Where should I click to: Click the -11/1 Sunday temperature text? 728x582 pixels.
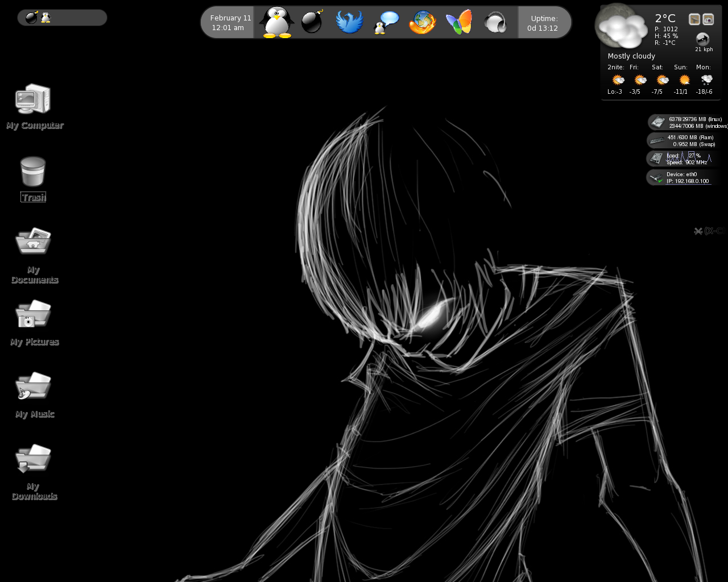click(x=681, y=92)
